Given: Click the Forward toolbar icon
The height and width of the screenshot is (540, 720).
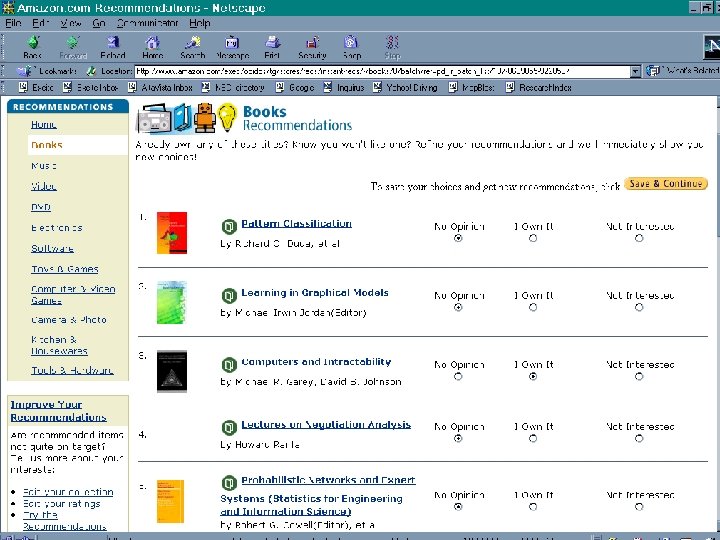Looking at the screenshot, I should (x=73, y=48).
